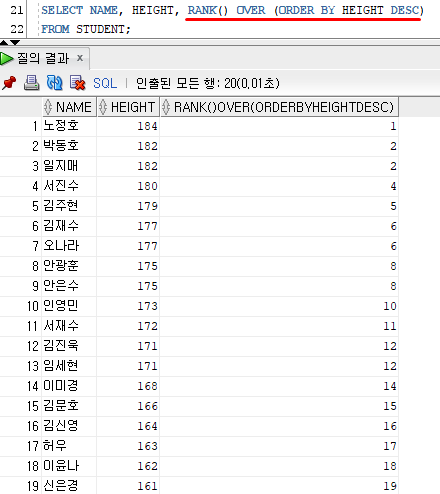This screenshot has width=440, height=494.
Task: Select the name cell 안은수
Action: [x=69, y=286]
